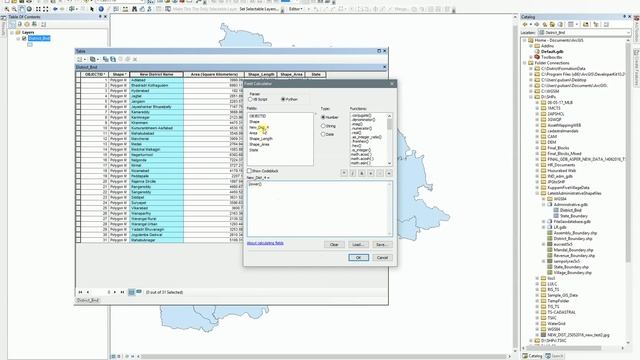Click vertical scrollbar of Functions list
Image resolution: width=640 pixels, height=360 pixels.
[x=389, y=139]
